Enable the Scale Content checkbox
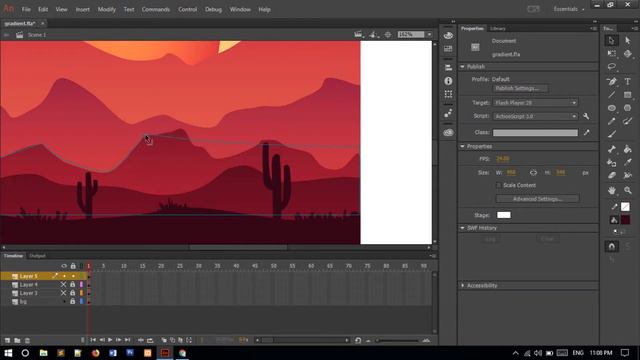This screenshot has height=360, width=640. 498,185
